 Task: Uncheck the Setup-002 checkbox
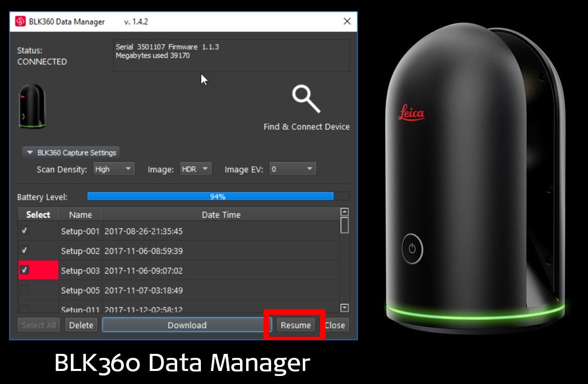coord(25,250)
